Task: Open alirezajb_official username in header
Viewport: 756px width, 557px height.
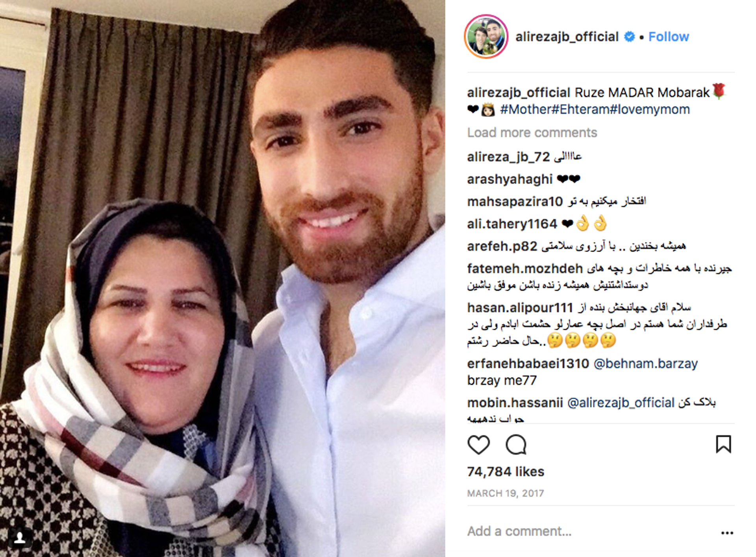Action: click(567, 37)
